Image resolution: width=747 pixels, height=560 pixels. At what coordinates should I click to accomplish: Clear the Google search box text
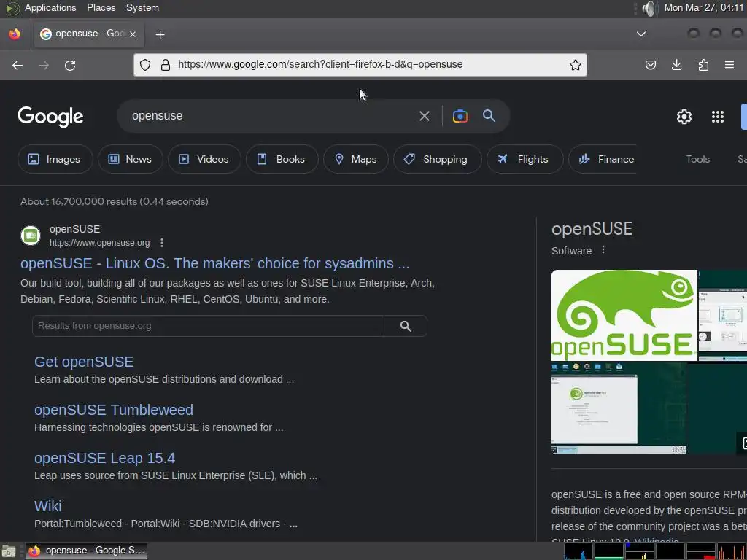[x=424, y=116]
